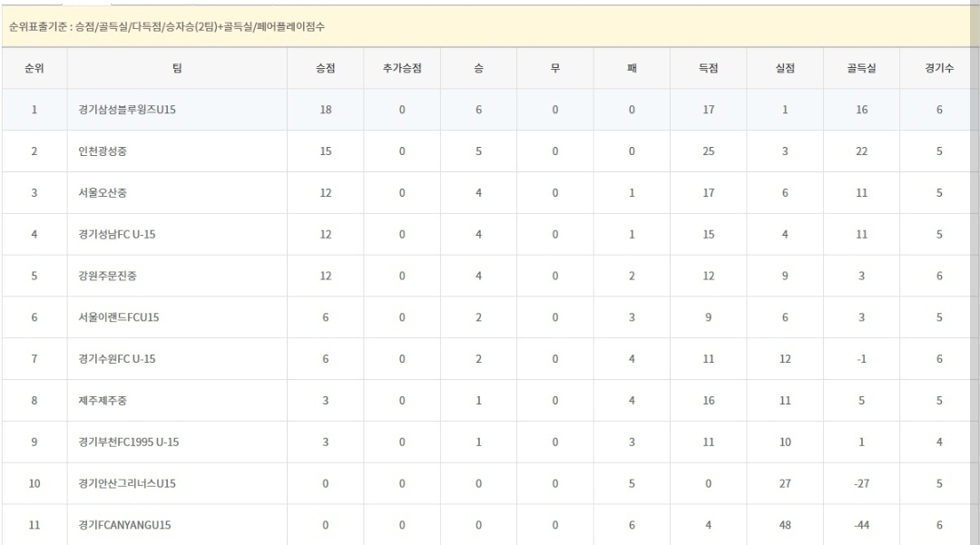Image resolution: width=980 pixels, height=545 pixels.
Task: Click the 승점 column header
Action: 326,68
